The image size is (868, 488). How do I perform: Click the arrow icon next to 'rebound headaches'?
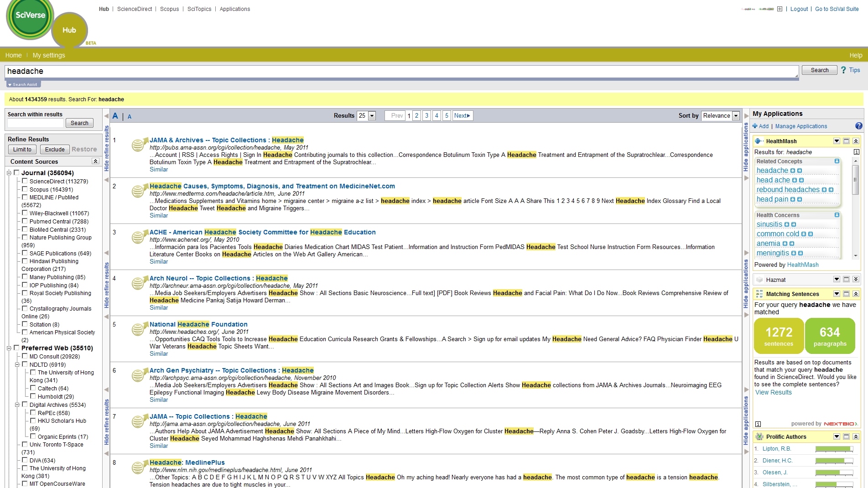[x=831, y=190]
